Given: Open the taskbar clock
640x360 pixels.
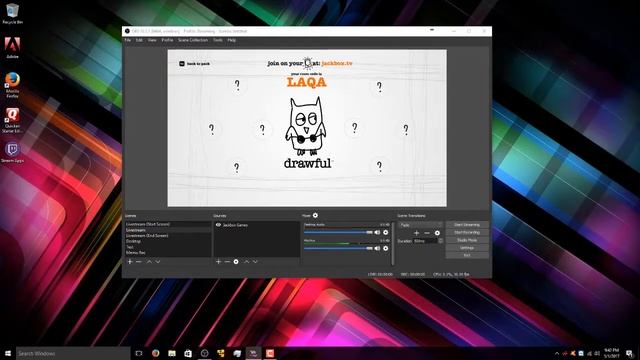Looking at the screenshot, I should pyautogui.click(x=611, y=353).
